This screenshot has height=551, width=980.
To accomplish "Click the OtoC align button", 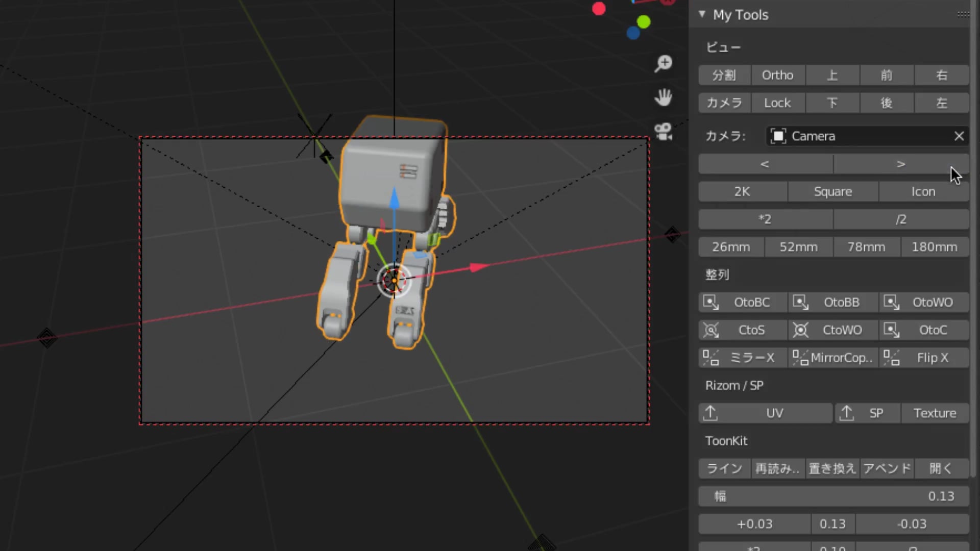I will click(x=924, y=330).
